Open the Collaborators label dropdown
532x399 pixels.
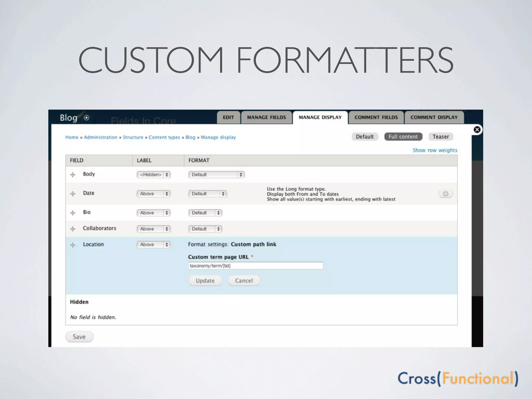coord(154,229)
